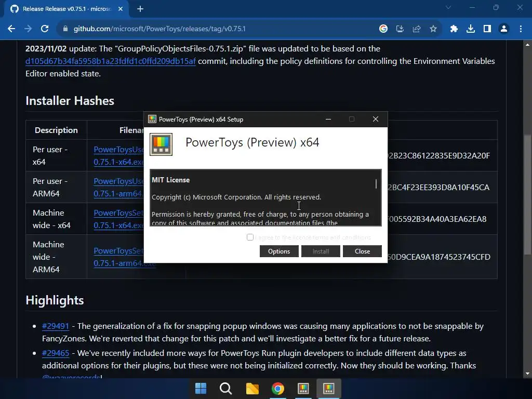The image size is (532, 399).
Task: Click the Options button in setup
Action: [x=279, y=251]
